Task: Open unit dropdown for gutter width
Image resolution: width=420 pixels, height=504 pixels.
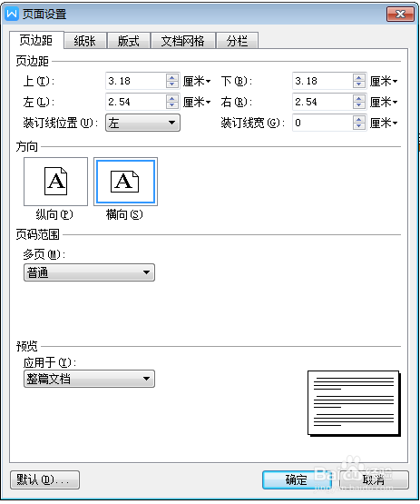Action: pyautogui.click(x=384, y=123)
